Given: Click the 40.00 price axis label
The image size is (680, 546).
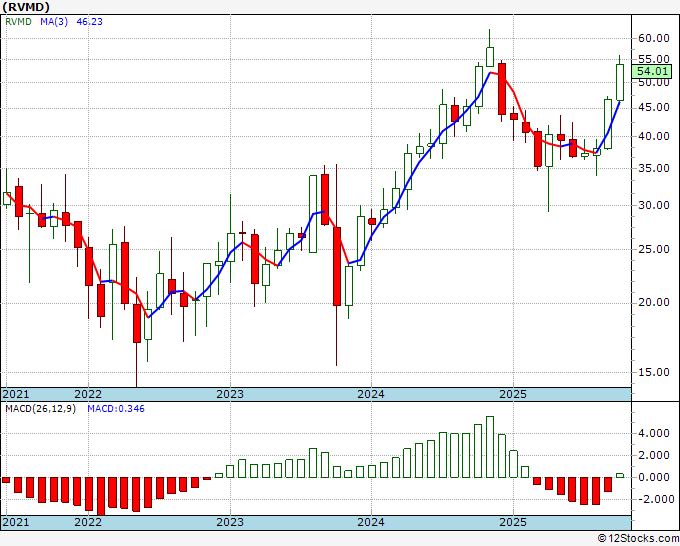Looking at the screenshot, I should tap(654, 136).
